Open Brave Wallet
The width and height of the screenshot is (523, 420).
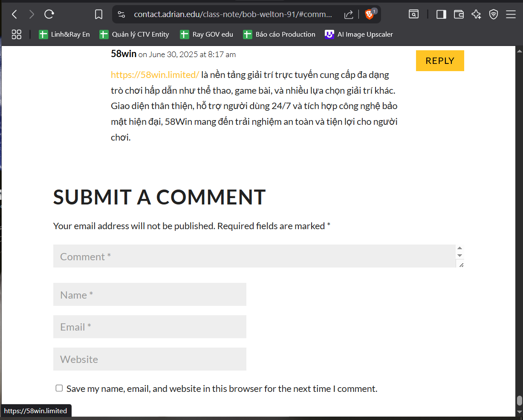click(459, 14)
